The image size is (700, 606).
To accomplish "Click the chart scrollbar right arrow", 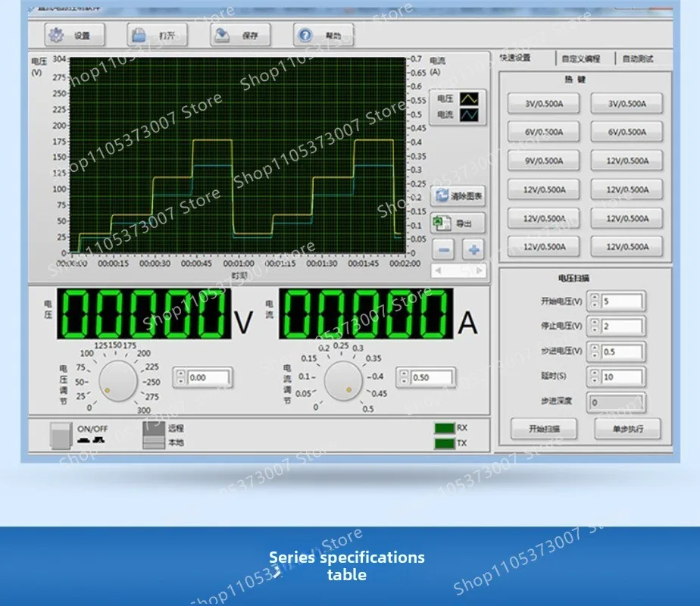I will click(x=480, y=270).
